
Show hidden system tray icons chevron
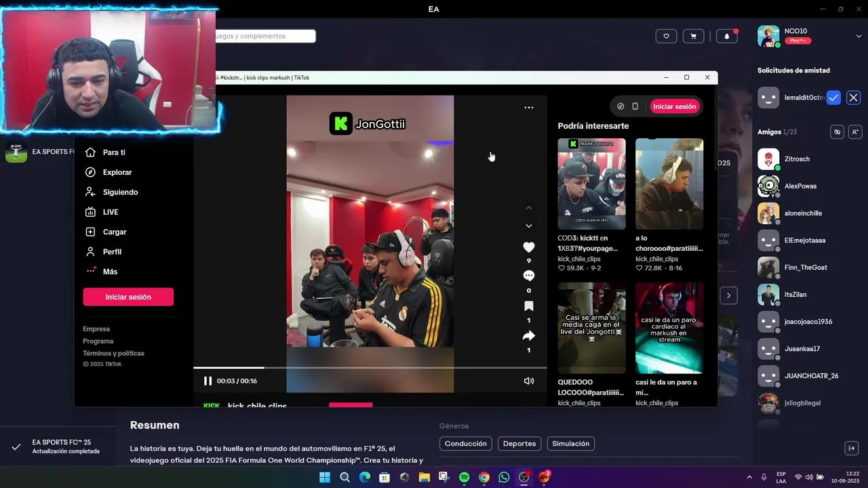coord(749,477)
